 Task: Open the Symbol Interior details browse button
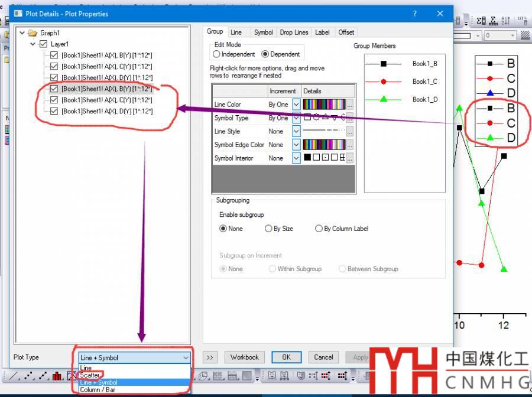350,158
